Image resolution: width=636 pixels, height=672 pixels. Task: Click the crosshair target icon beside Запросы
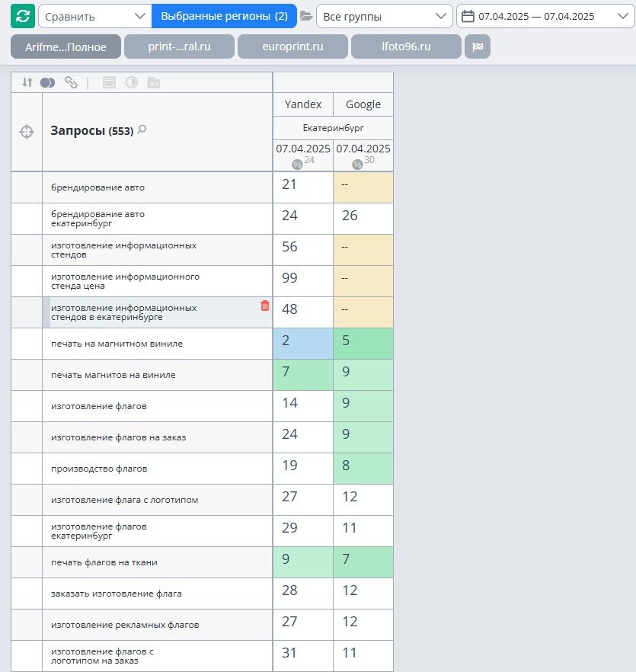tap(27, 132)
